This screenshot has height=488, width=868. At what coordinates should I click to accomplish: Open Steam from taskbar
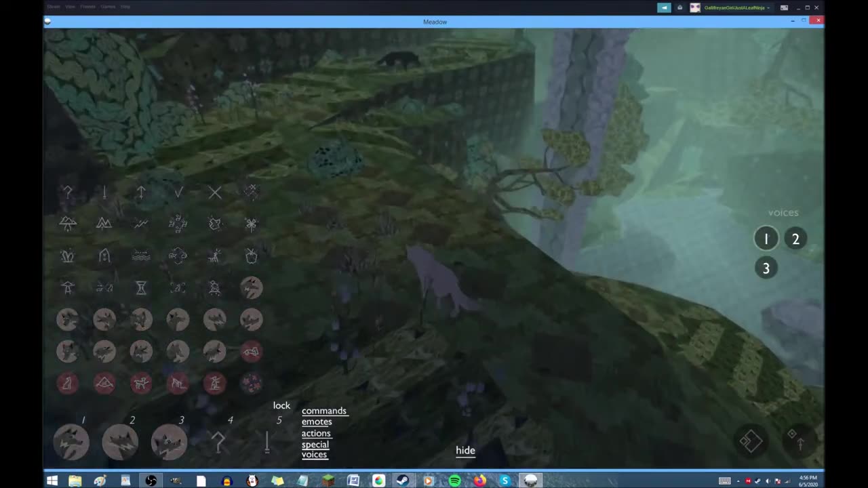coord(403,481)
